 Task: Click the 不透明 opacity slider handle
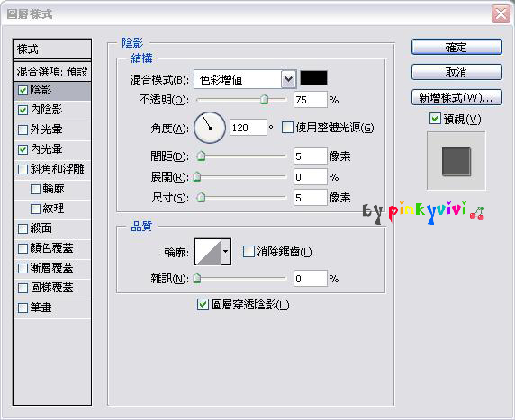[265, 99]
